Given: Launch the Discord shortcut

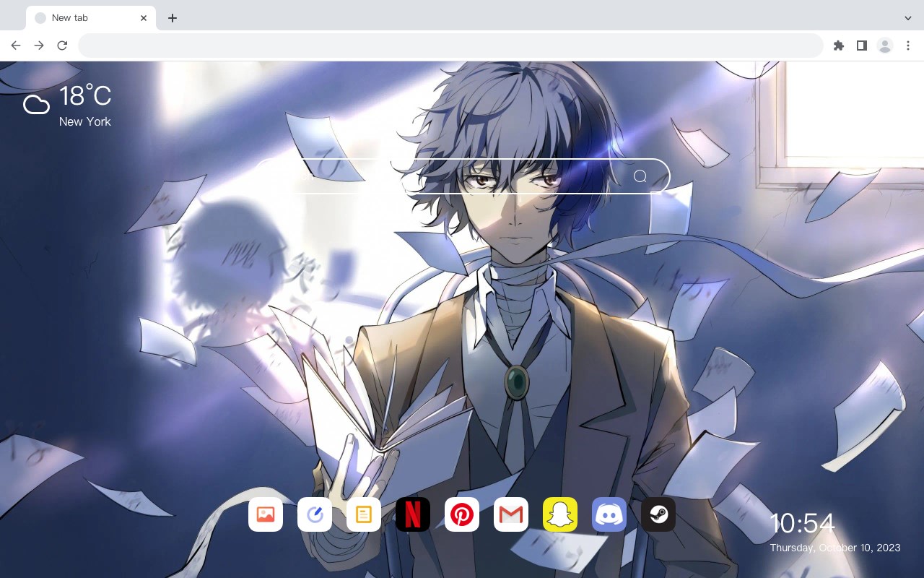Looking at the screenshot, I should [609, 514].
